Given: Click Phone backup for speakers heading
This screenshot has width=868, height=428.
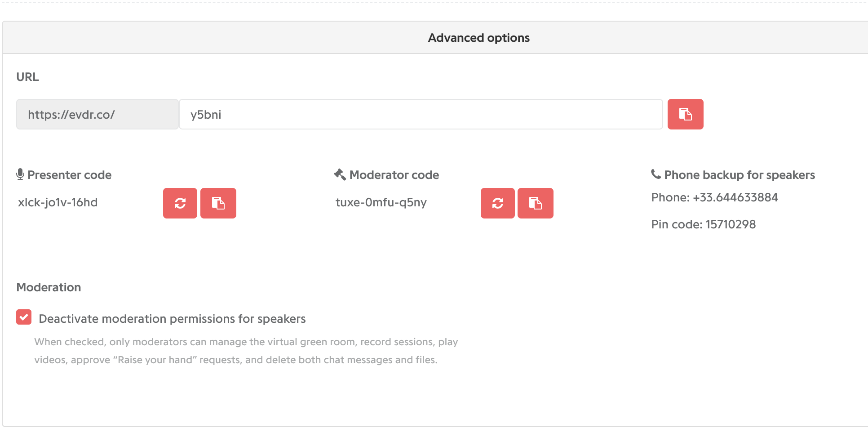Looking at the screenshot, I should pos(740,175).
